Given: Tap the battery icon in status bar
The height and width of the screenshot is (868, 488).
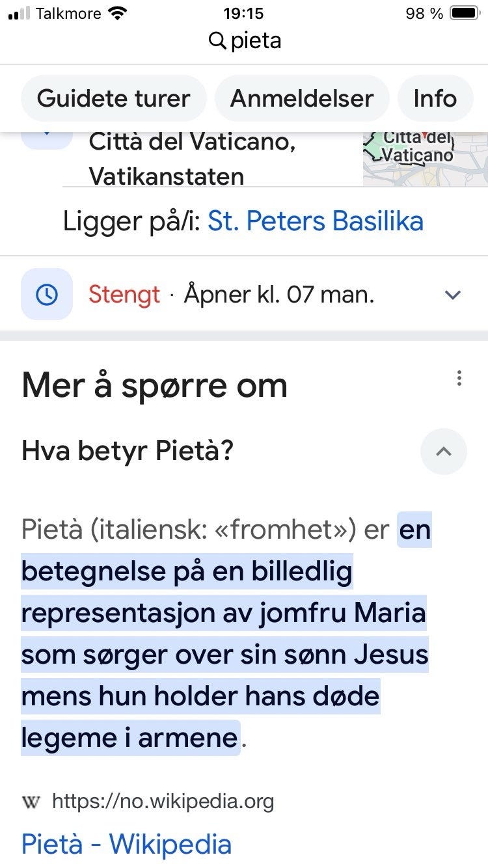Looking at the screenshot, I should pos(465,13).
